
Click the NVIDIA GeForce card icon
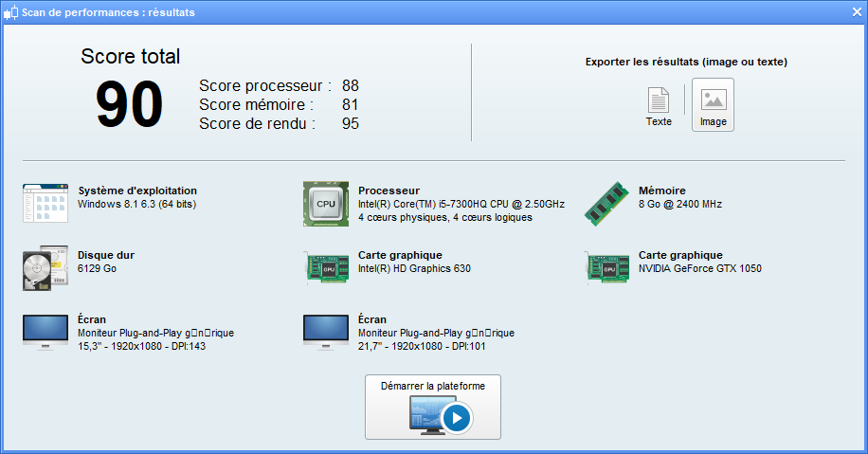[x=607, y=268]
